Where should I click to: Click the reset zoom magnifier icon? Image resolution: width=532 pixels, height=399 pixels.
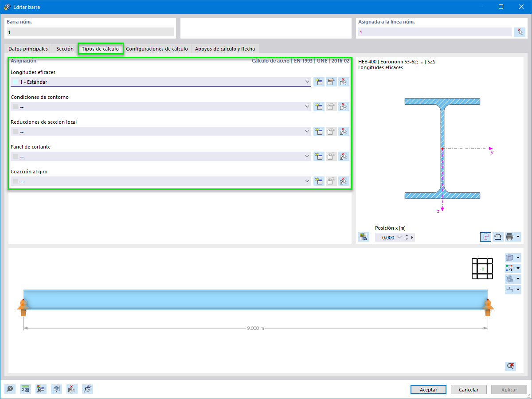click(x=510, y=366)
